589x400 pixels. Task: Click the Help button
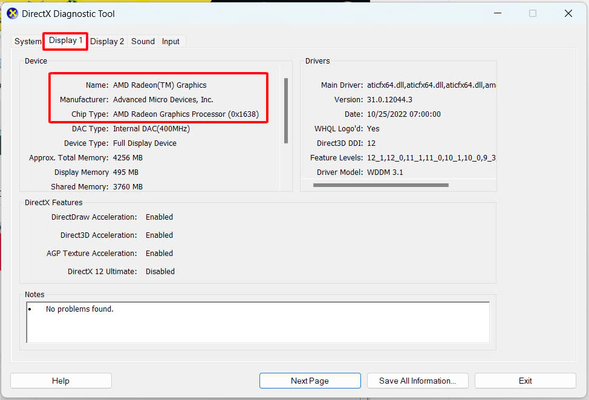[x=61, y=381]
